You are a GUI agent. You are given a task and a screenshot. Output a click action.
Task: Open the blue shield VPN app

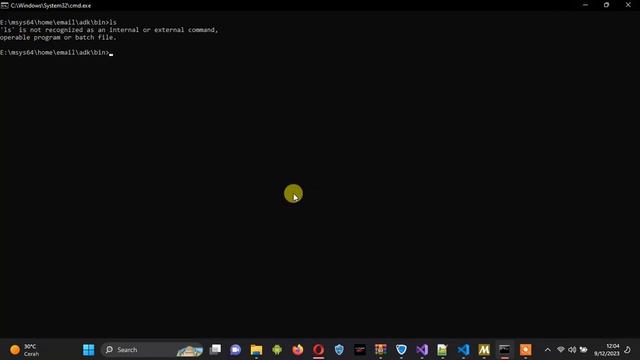pos(401,350)
